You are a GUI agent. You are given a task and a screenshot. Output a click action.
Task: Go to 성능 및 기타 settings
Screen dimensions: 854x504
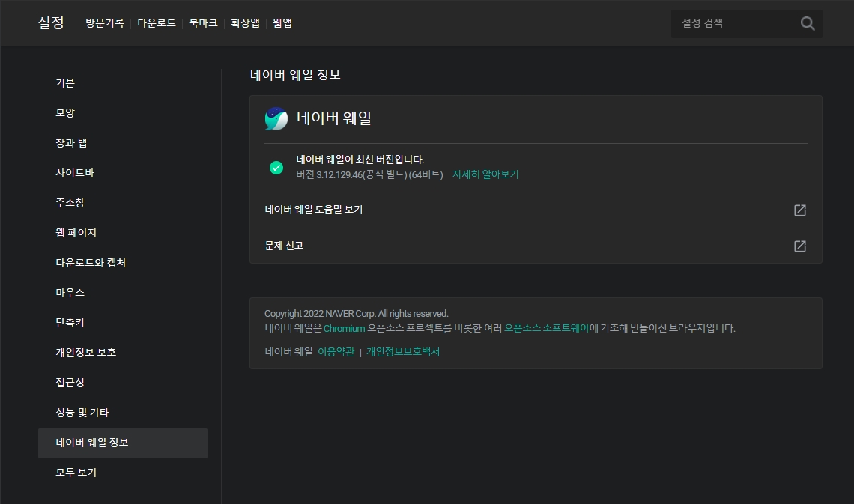pos(123,412)
